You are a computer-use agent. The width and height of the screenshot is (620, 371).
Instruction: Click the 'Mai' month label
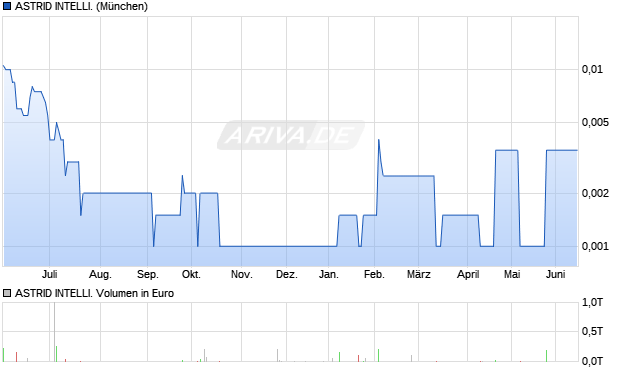512,274
